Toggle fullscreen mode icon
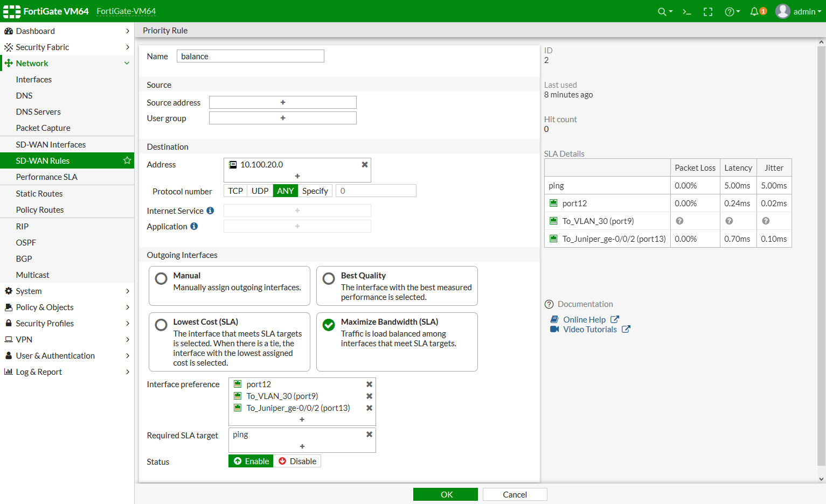The width and height of the screenshot is (826, 504). pos(708,11)
